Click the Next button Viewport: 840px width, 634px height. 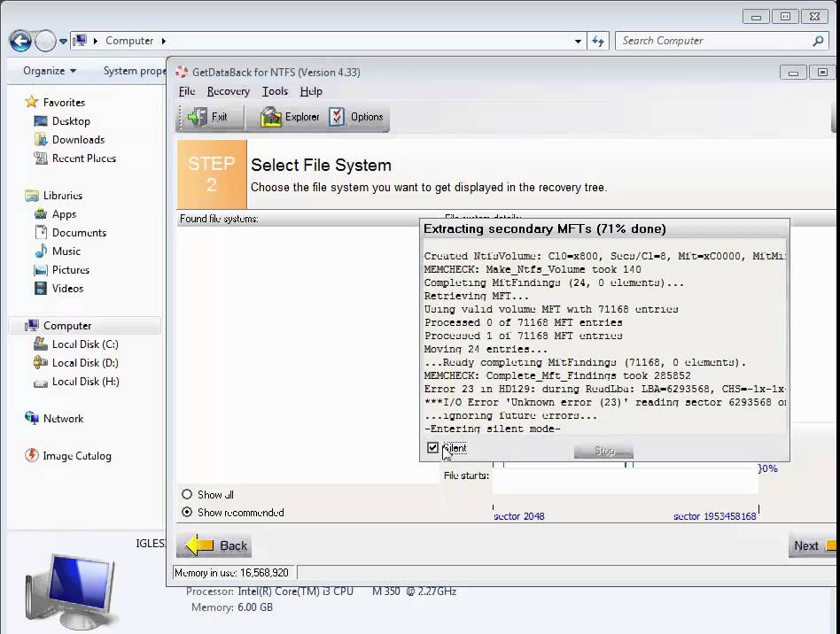pyautogui.click(x=812, y=545)
